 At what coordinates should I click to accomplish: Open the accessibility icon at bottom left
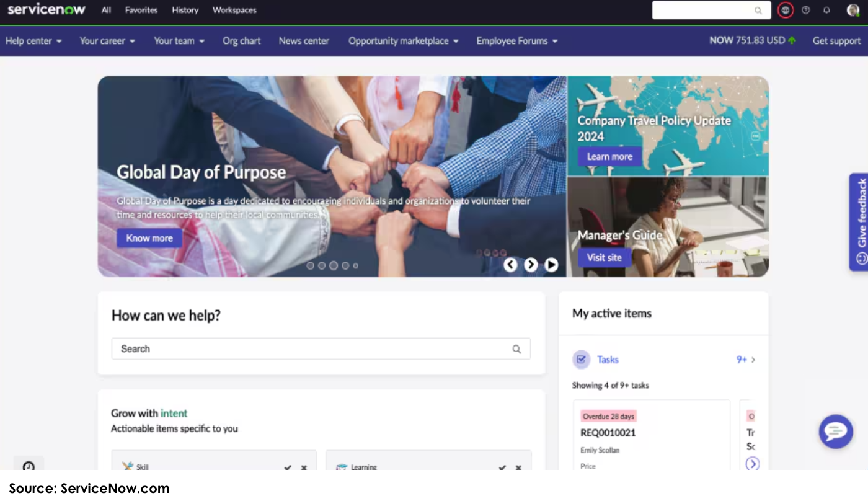pos(29,467)
